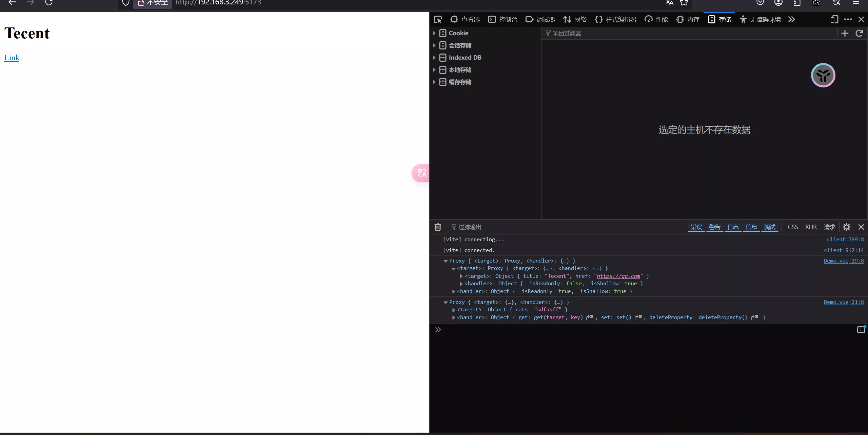Collapse the first Proxy log entry
This screenshot has height=435, width=868.
pyautogui.click(x=446, y=261)
